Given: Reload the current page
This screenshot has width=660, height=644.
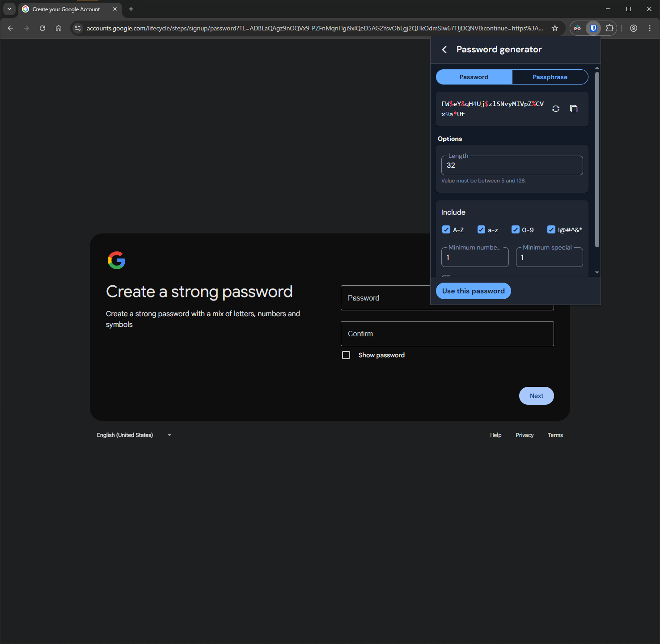Looking at the screenshot, I should [42, 28].
